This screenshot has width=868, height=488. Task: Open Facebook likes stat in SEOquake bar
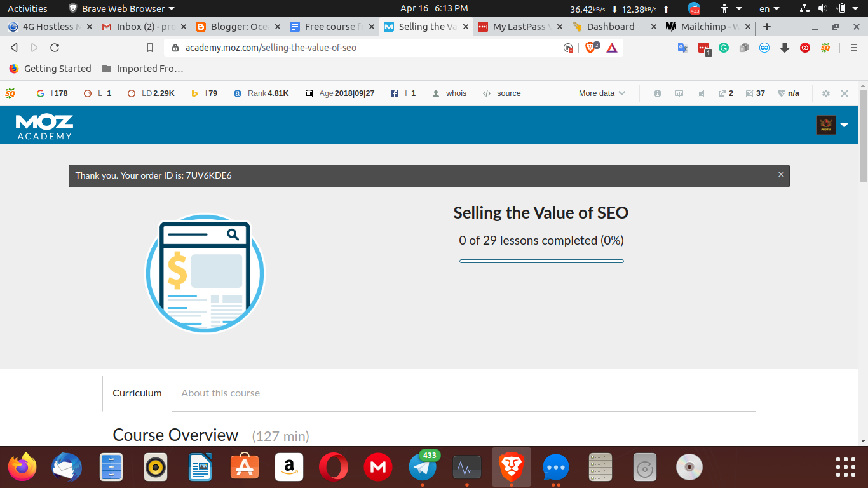click(403, 93)
